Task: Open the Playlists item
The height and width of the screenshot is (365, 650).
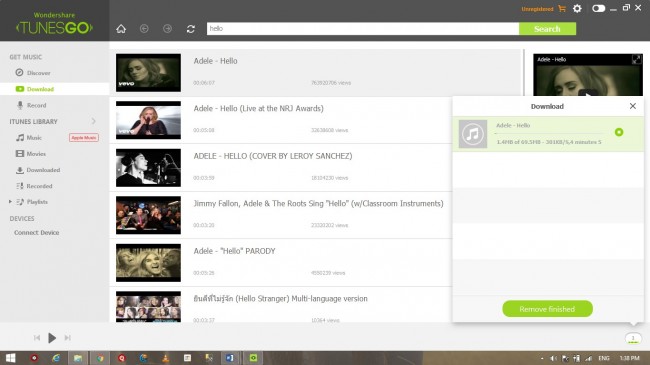Action: [37, 202]
